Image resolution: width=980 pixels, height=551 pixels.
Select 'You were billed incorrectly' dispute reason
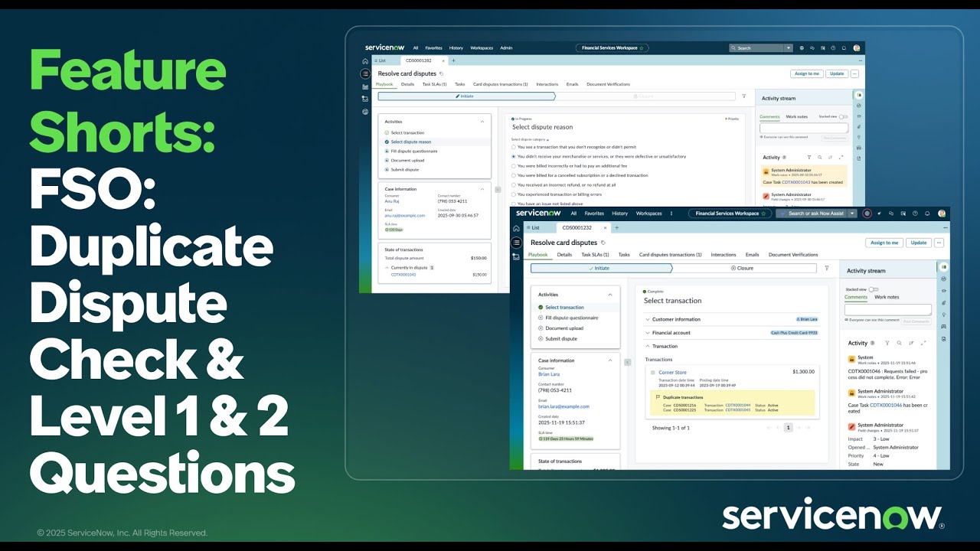513,166
